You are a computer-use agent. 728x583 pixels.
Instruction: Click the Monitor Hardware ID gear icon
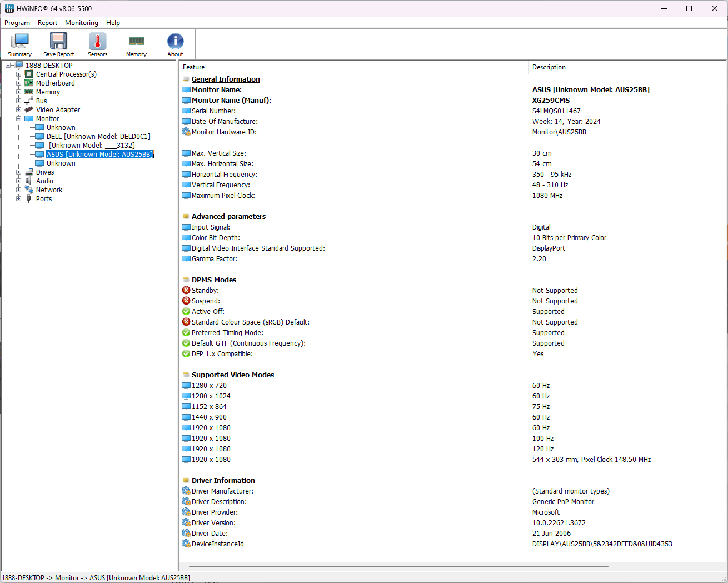pyautogui.click(x=186, y=132)
